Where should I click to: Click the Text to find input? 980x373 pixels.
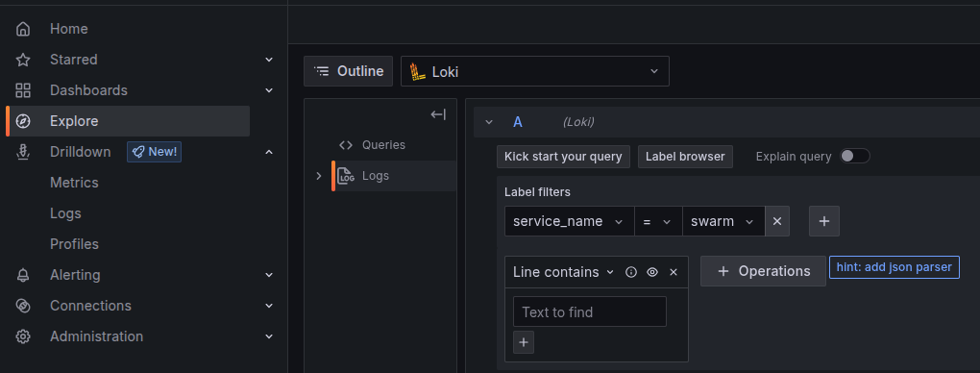pyautogui.click(x=590, y=311)
